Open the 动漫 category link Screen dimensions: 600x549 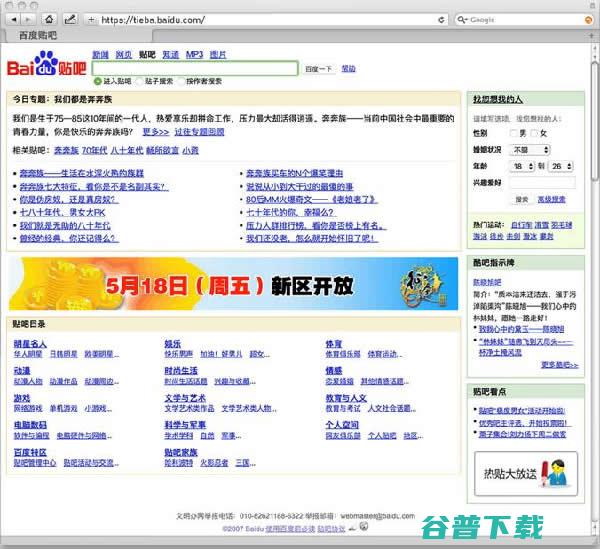tap(22, 371)
